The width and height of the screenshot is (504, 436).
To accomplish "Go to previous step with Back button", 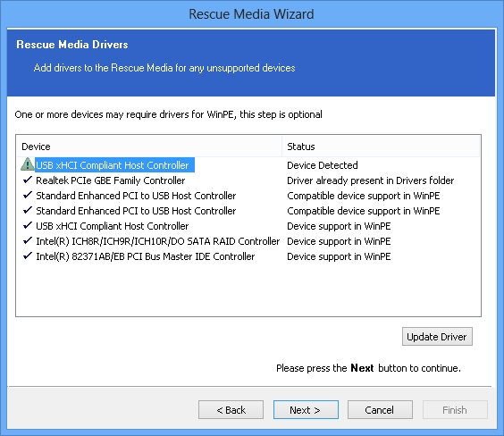I will click(x=231, y=410).
